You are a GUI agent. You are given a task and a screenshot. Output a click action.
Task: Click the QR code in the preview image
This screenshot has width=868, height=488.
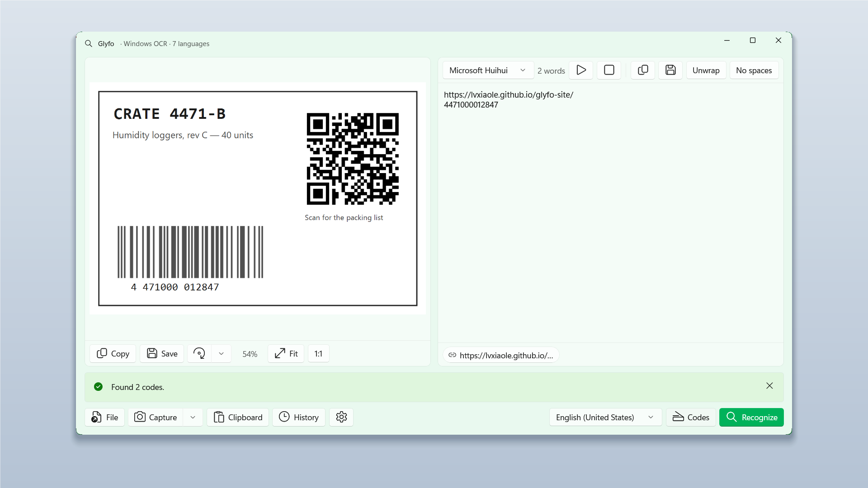[353, 159]
